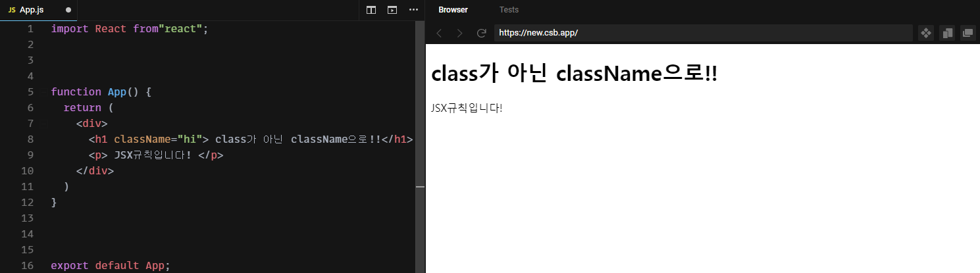Image resolution: width=980 pixels, height=273 pixels.
Task: Click the 'function App() {' code line
Action: pos(101,92)
